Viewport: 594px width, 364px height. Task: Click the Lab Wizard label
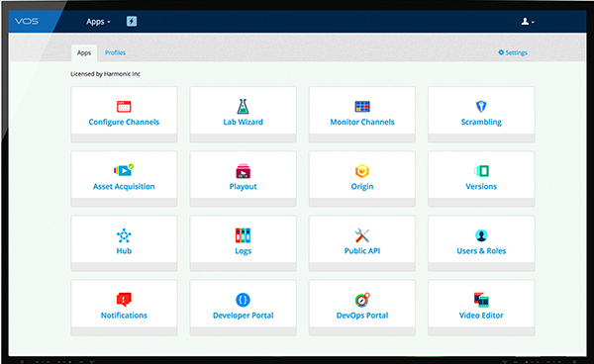tap(243, 122)
